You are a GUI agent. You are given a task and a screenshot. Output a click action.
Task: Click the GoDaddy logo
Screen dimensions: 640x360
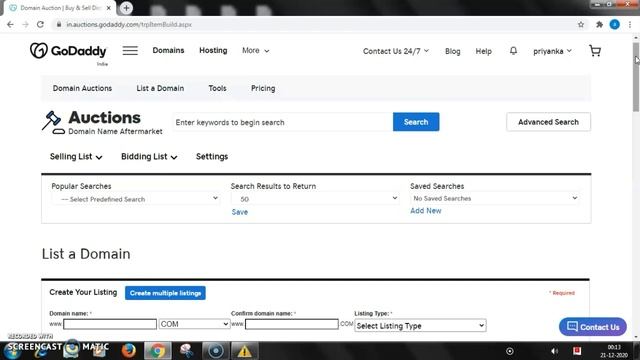pyautogui.click(x=68, y=51)
